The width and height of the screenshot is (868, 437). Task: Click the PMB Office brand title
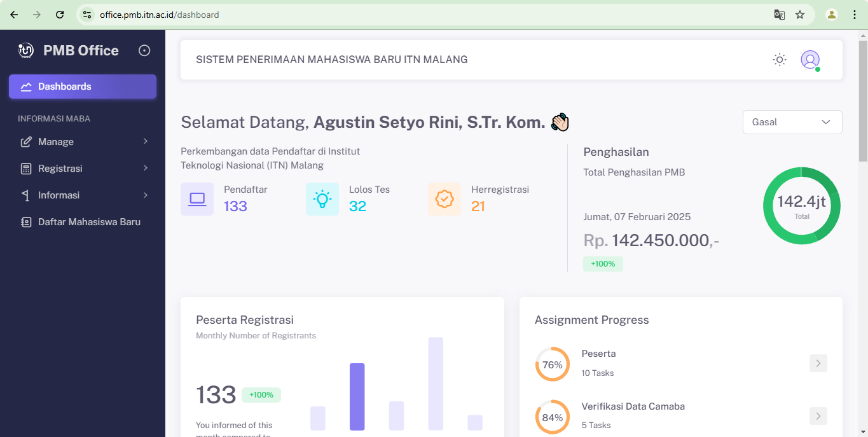[x=81, y=51]
